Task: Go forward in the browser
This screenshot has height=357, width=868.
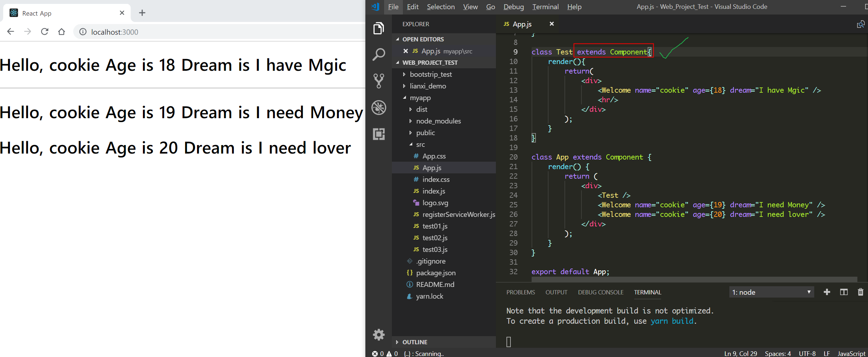Action: [x=28, y=32]
